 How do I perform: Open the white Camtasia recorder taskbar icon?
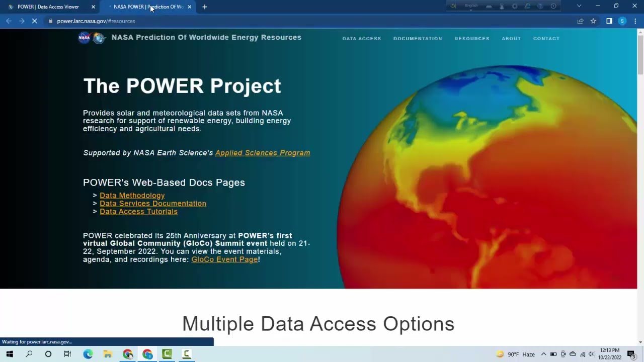(x=187, y=354)
